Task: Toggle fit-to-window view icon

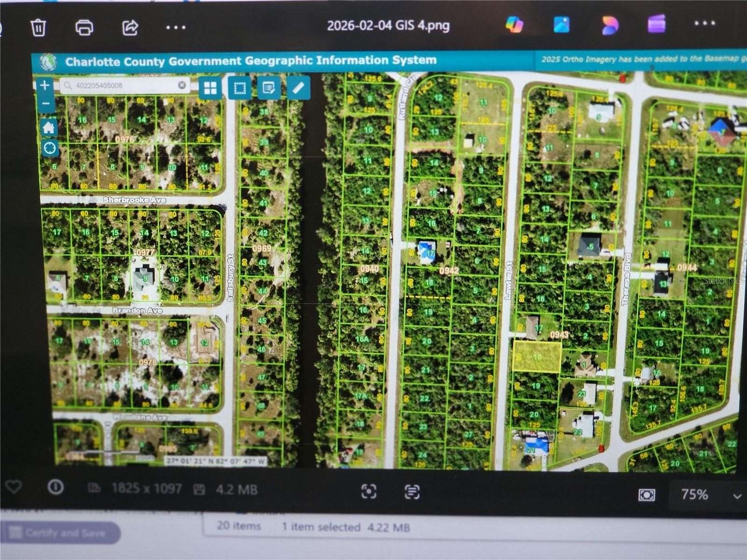Action: tap(647, 496)
